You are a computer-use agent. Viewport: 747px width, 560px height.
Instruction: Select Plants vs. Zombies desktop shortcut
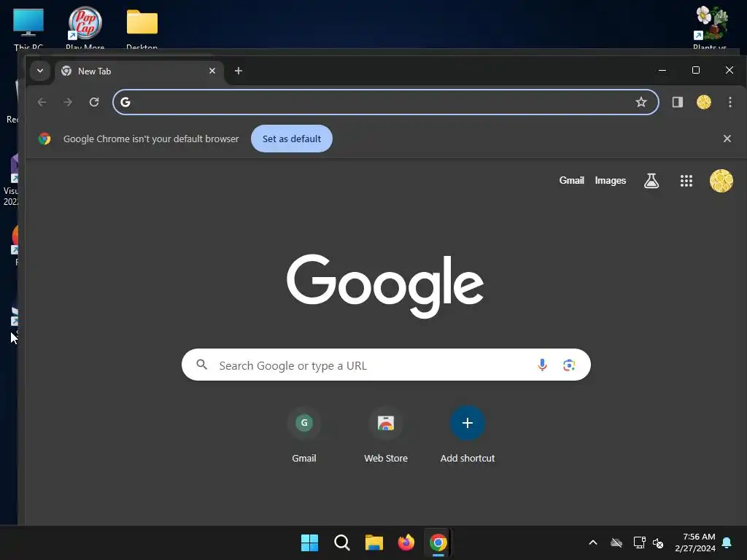click(x=710, y=27)
